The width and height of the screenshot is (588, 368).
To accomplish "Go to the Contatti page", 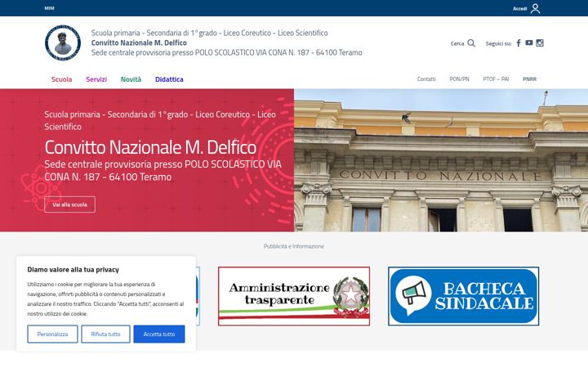I will [426, 79].
